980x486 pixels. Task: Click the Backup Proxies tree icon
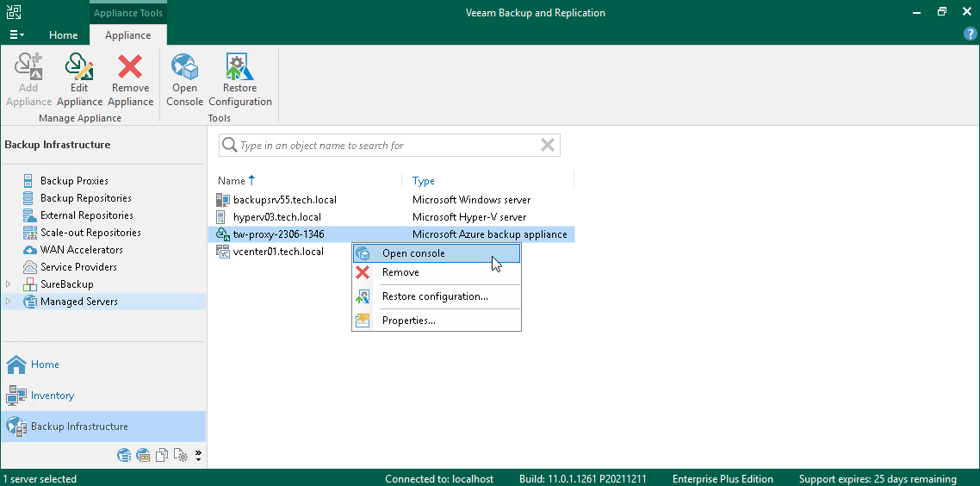point(28,181)
